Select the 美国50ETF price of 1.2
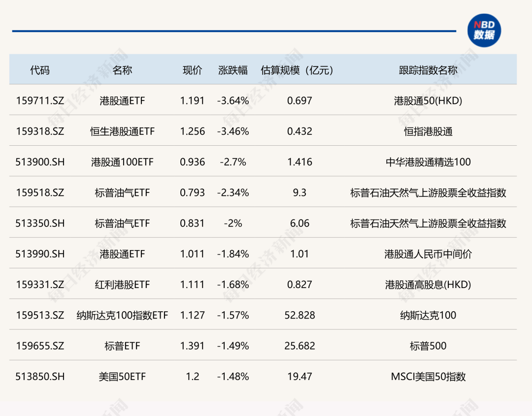This screenshot has width=532, height=416. 193,376
